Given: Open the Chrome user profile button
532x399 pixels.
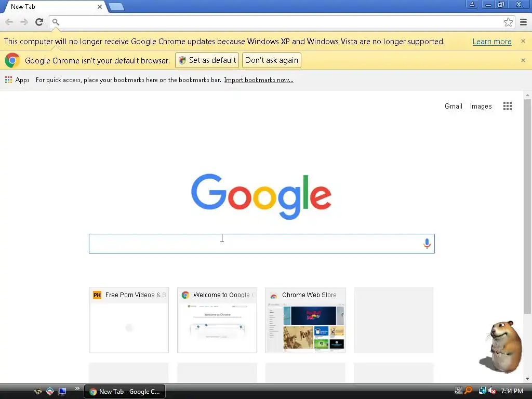Looking at the screenshot, I should (472, 4).
